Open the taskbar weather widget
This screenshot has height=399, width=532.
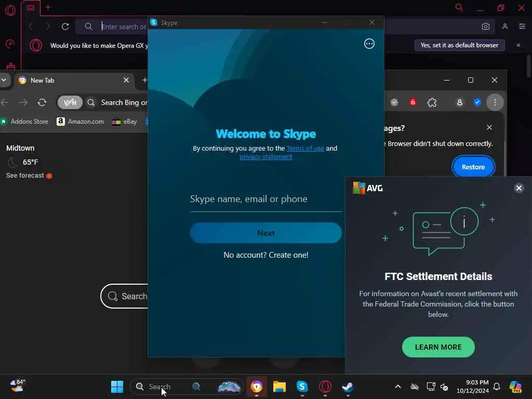tap(18, 386)
